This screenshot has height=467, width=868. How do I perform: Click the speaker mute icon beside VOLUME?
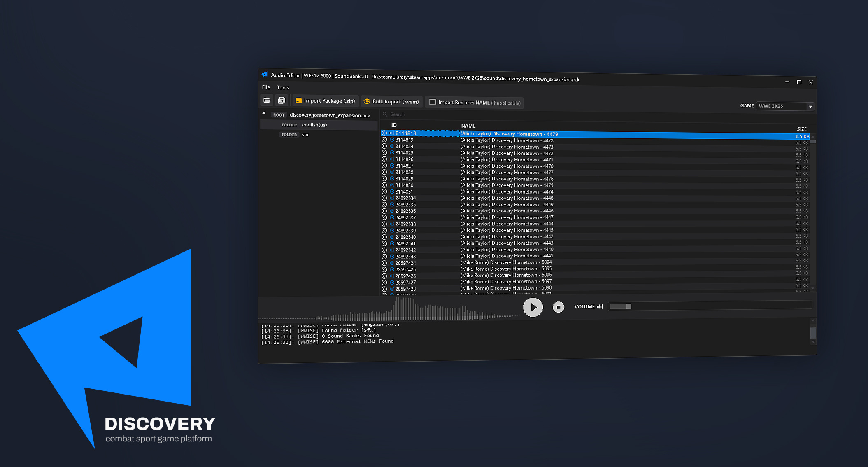(x=600, y=306)
